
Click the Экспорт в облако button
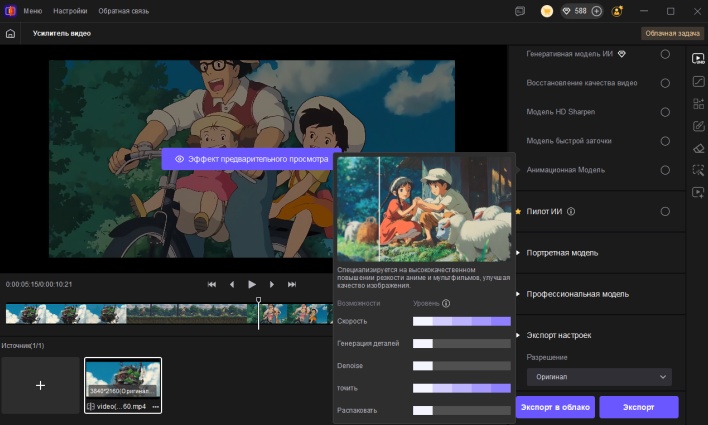555,407
